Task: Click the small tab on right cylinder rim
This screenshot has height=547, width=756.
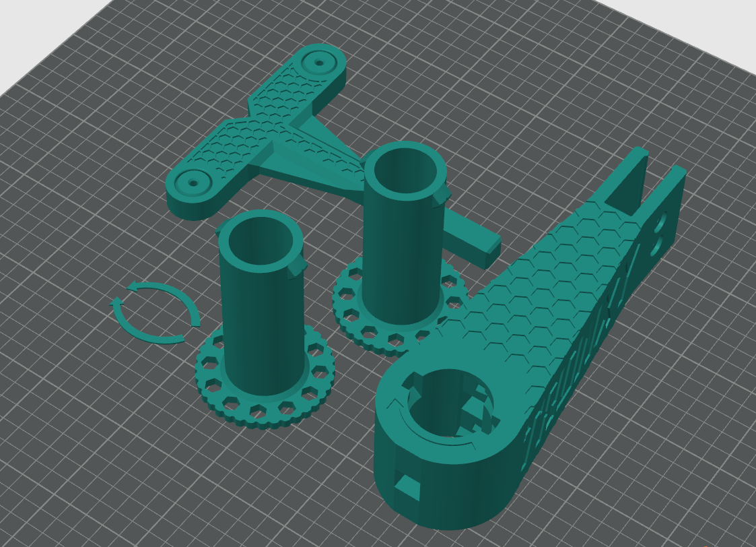Action: tap(441, 195)
